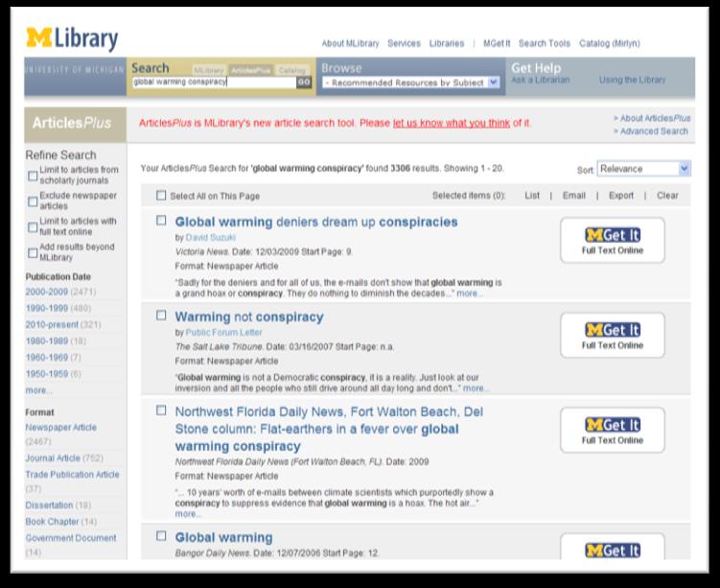Image resolution: width=720 pixels, height=588 pixels.
Task: Check Add results beyond MLibrary
Action: (x=33, y=253)
